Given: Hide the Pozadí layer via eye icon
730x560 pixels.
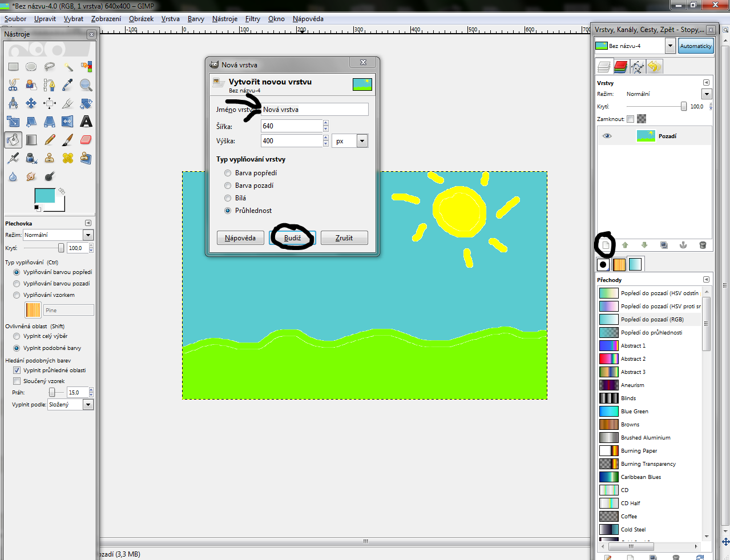Looking at the screenshot, I should [x=607, y=136].
